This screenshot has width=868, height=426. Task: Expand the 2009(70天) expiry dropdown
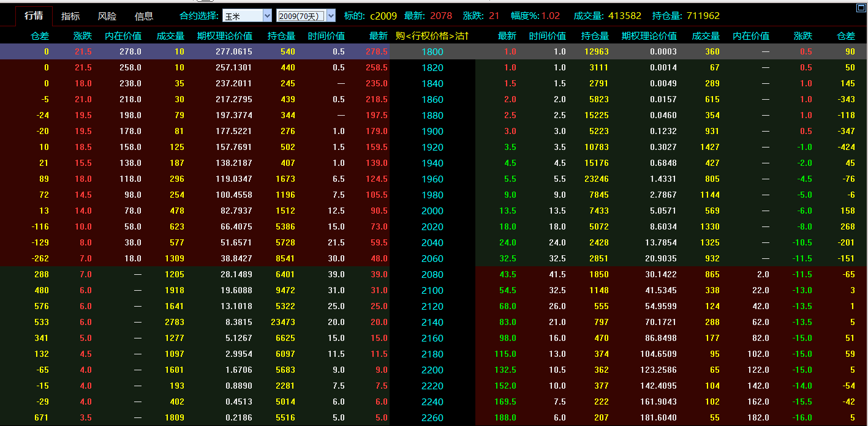coord(306,16)
